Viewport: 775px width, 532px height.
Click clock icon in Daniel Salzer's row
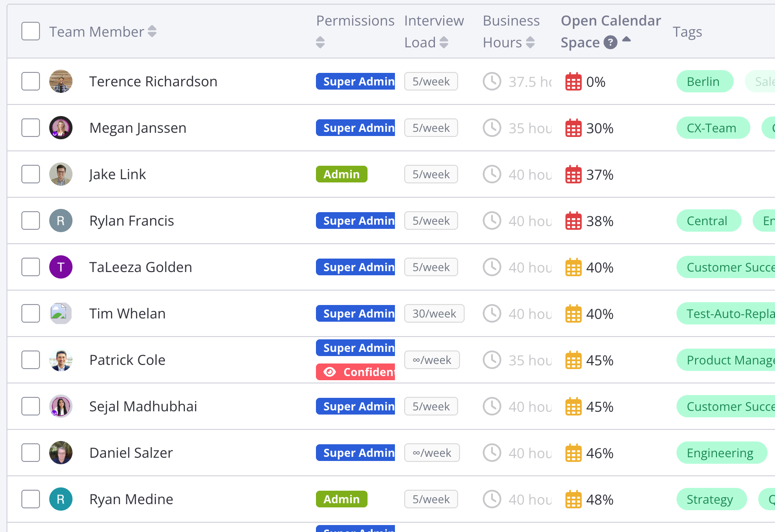[492, 453]
